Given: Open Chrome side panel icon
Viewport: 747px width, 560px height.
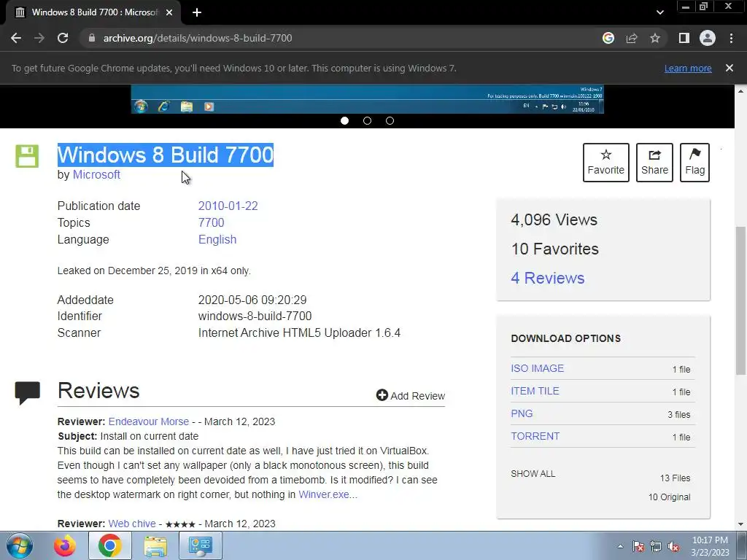Looking at the screenshot, I should [x=684, y=38].
